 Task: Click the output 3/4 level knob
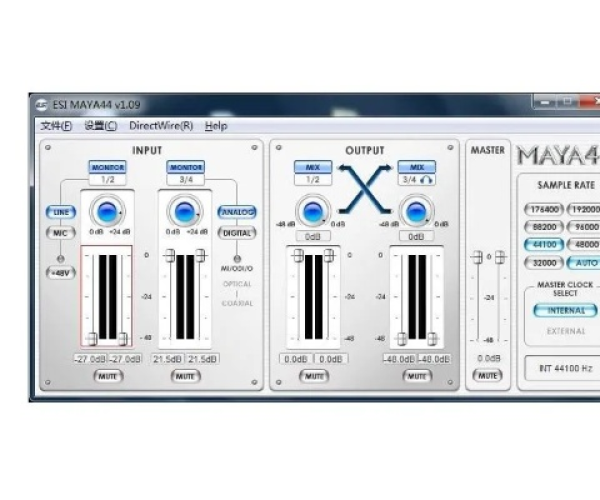417,211
